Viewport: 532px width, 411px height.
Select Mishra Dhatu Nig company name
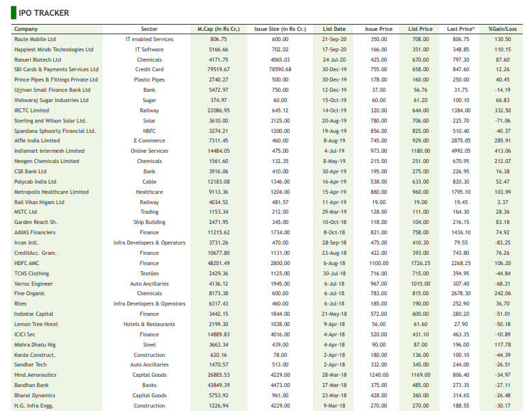35,345
